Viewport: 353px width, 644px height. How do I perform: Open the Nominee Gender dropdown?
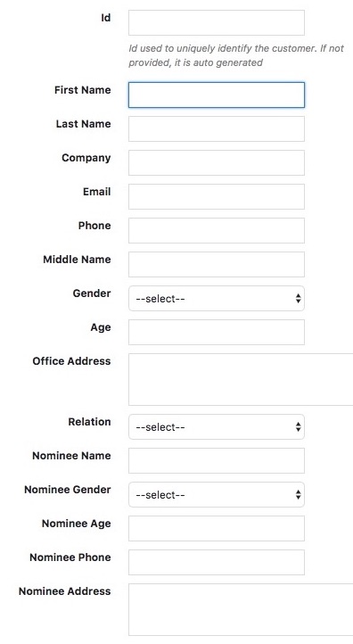click(217, 494)
